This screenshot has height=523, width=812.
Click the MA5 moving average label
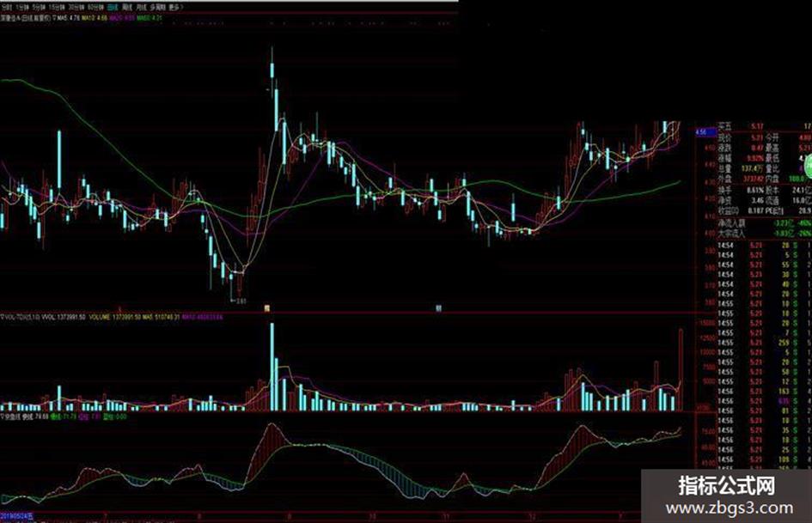[x=69, y=18]
